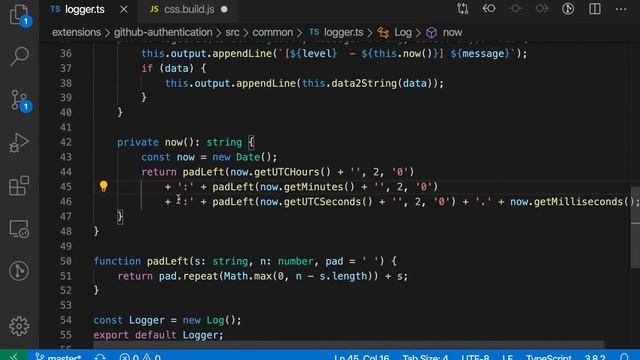Open the Run and Debug view

(x=19, y=143)
